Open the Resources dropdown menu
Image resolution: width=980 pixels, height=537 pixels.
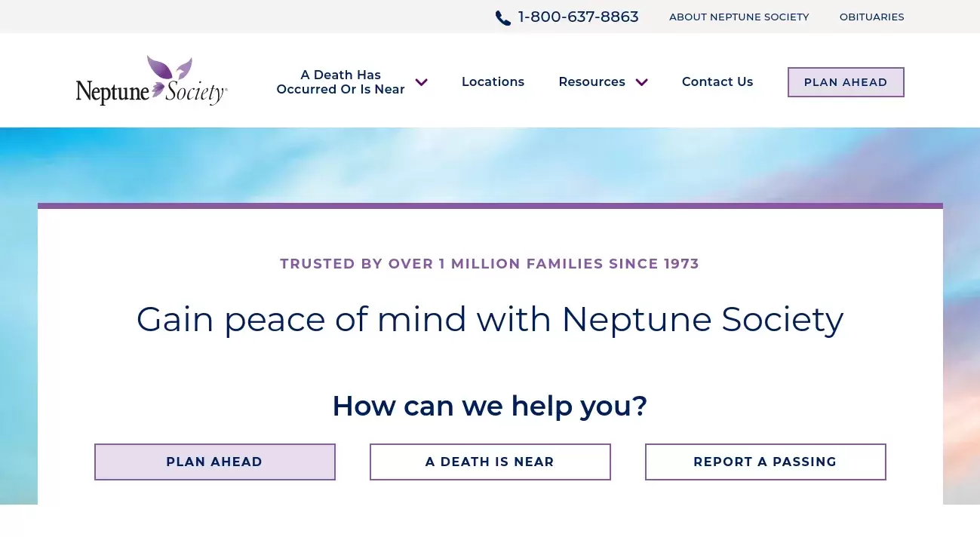(x=592, y=81)
